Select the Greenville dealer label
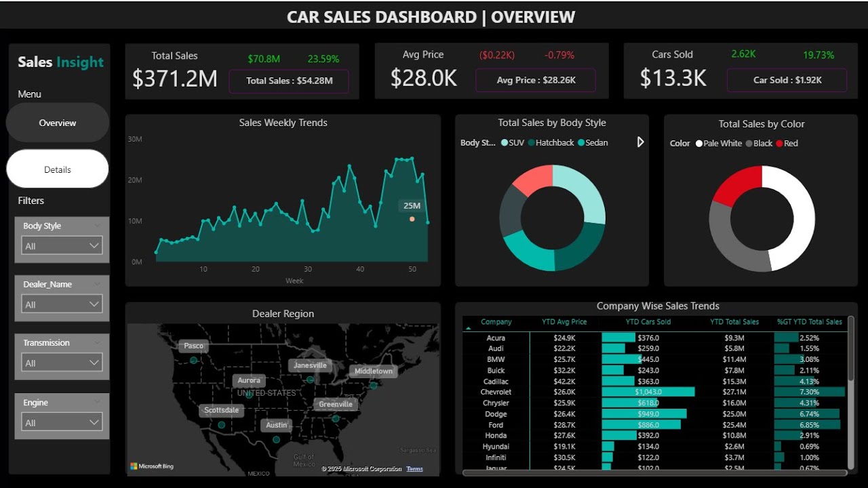This screenshot has height=488, width=868. (x=336, y=404)
